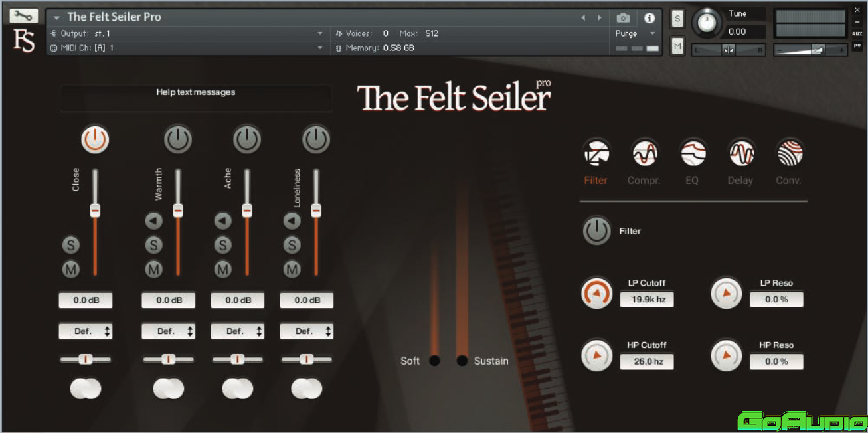Enable the Loneliness mic power button

[x=316, y=140]
